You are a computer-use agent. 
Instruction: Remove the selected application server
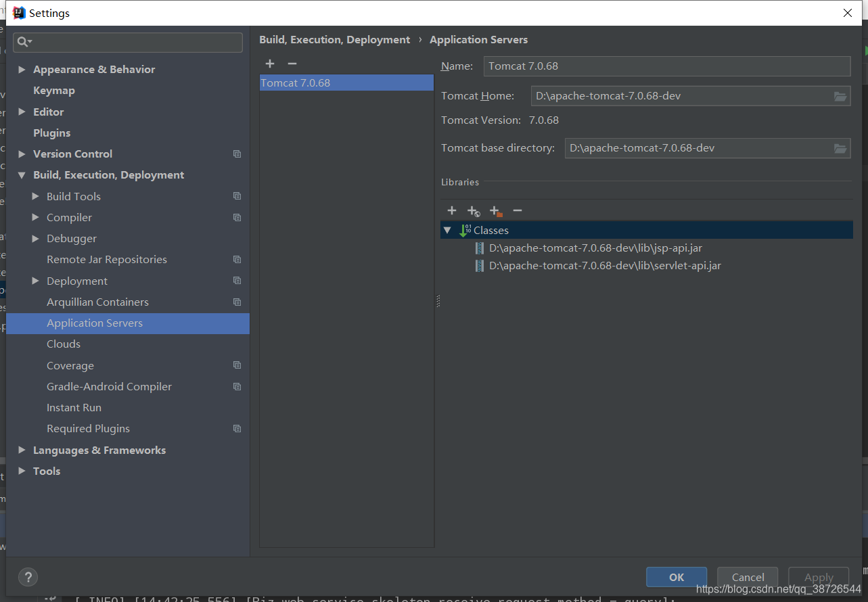(x=292, y=64)
